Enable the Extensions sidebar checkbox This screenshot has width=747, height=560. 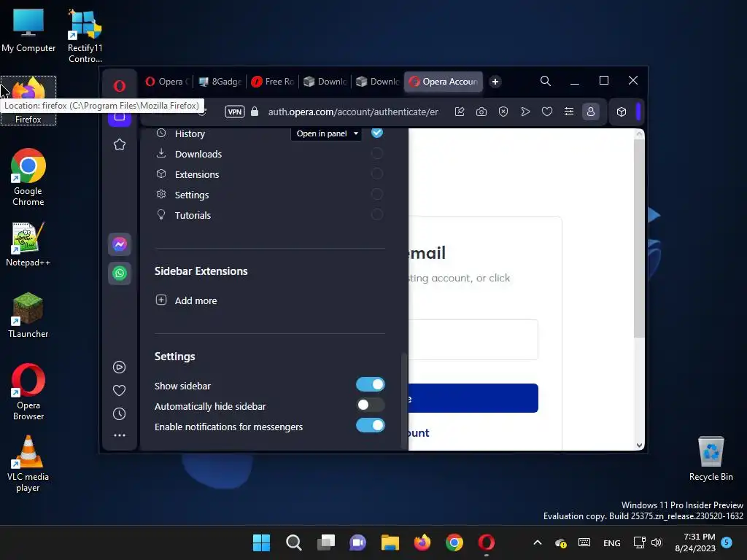click(377, 174)
